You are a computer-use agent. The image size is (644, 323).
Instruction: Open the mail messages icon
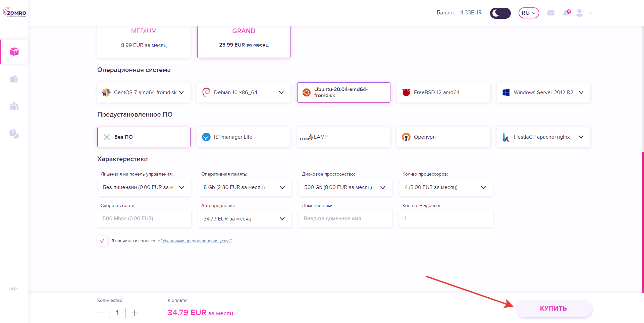click(x=550, y=13)
